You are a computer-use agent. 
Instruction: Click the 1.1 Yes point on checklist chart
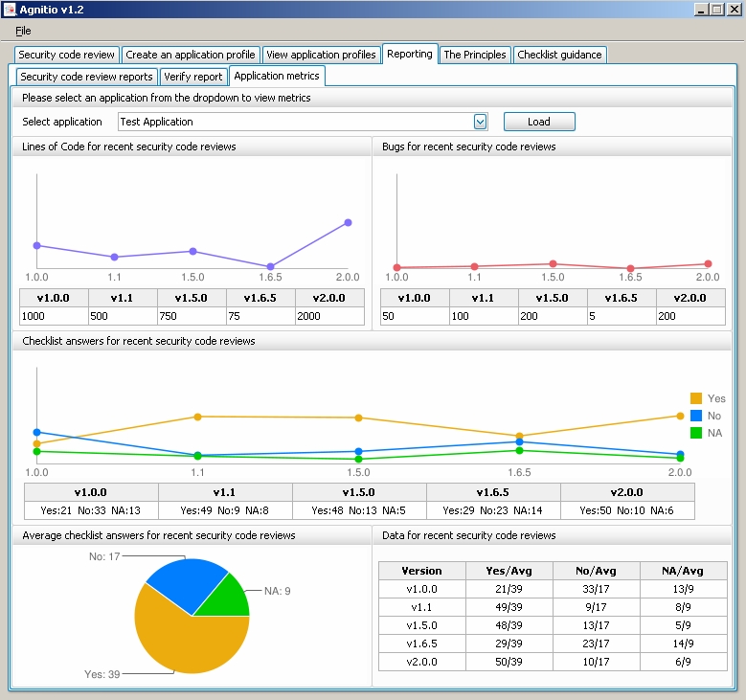click(198, 417)
